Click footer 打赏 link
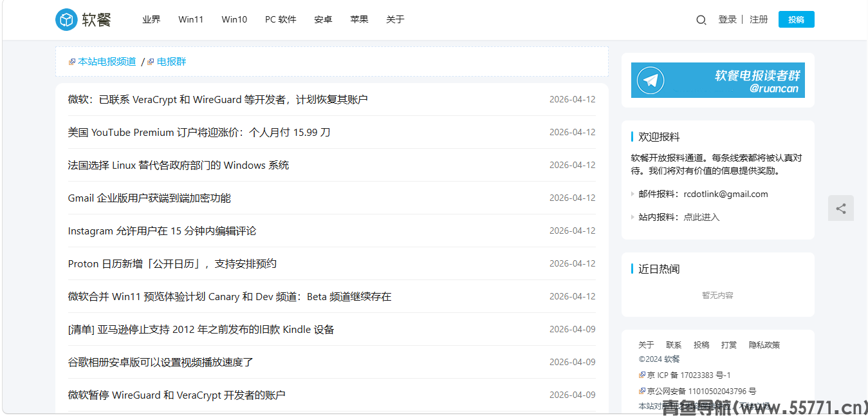Screen dimensions: 868x416 pyautogui.click(x=729, y=345)
